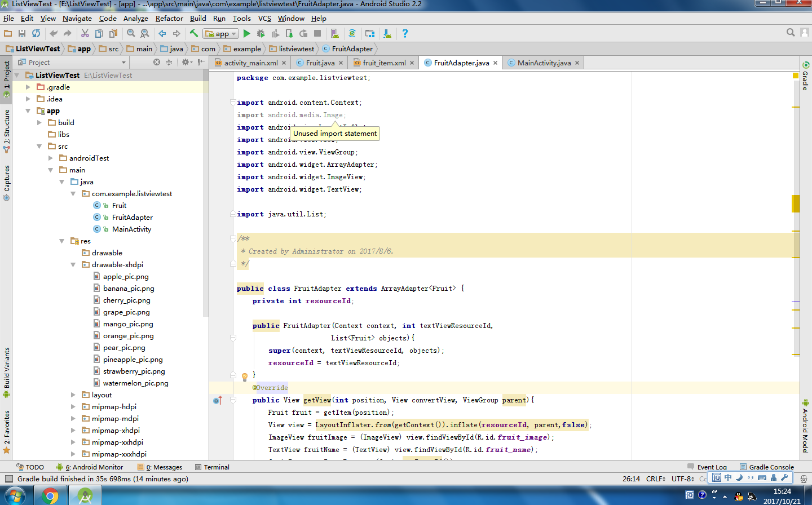This screenshot has width=812, height=505.
Task: Toggle the Build Variants side panel
Action: (6, 373)
